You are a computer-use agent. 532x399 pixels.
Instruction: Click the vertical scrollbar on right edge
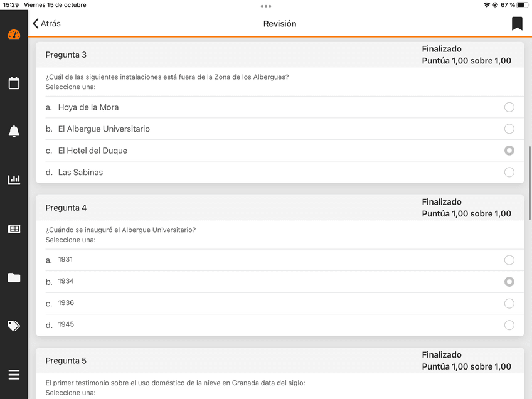(x=530, y=182)
